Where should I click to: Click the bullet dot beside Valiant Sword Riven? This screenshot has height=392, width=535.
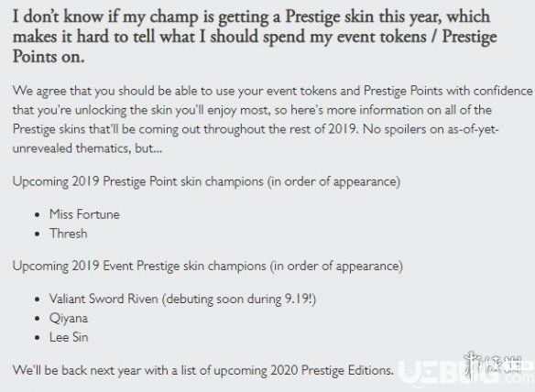click(38, 299)
